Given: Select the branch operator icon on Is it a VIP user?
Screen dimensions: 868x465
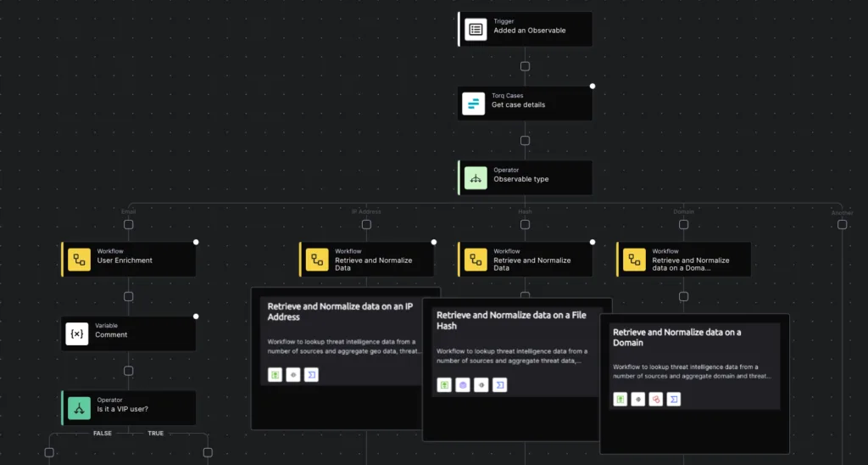Looking at the screenshot, I should 79,408.
